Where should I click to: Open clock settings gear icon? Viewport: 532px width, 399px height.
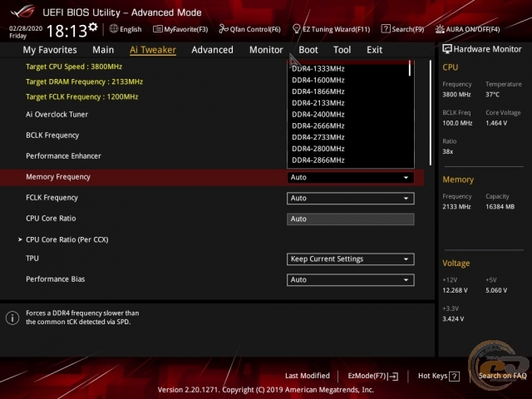click(x=92, y=27)
